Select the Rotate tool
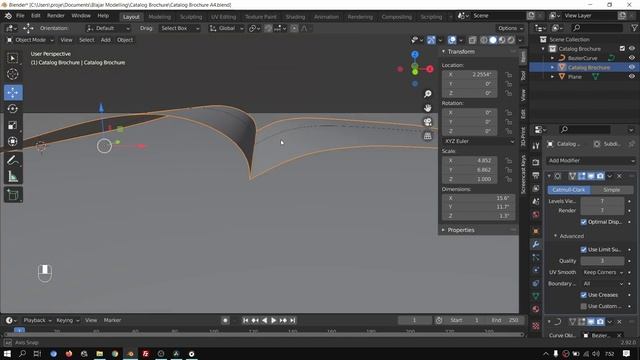 click(13, 109)
